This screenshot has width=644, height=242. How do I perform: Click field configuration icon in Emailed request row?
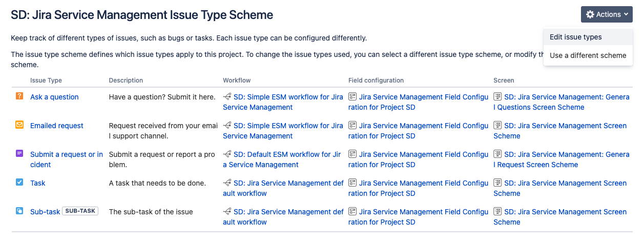click(x=352, y=126)
